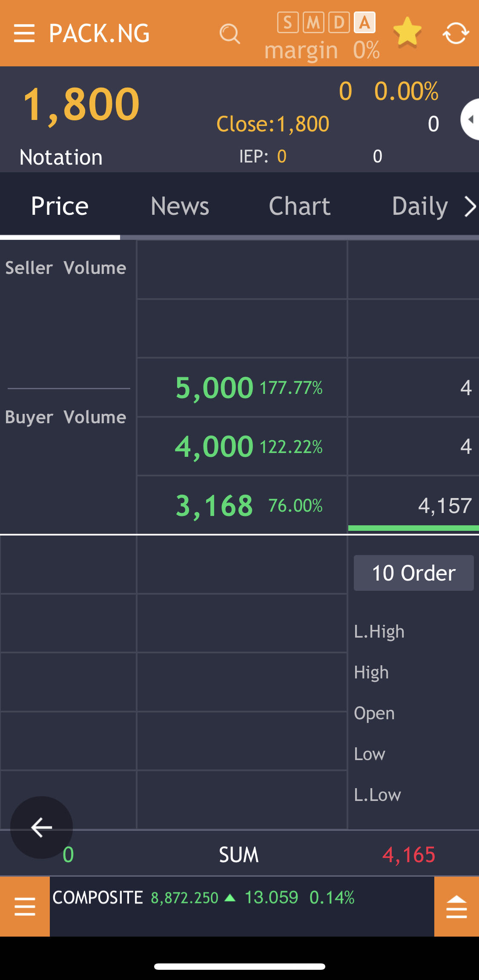Expand the bottom-right panel icon
This screenshot has height=980, width=479.
[x=456, y=906]
